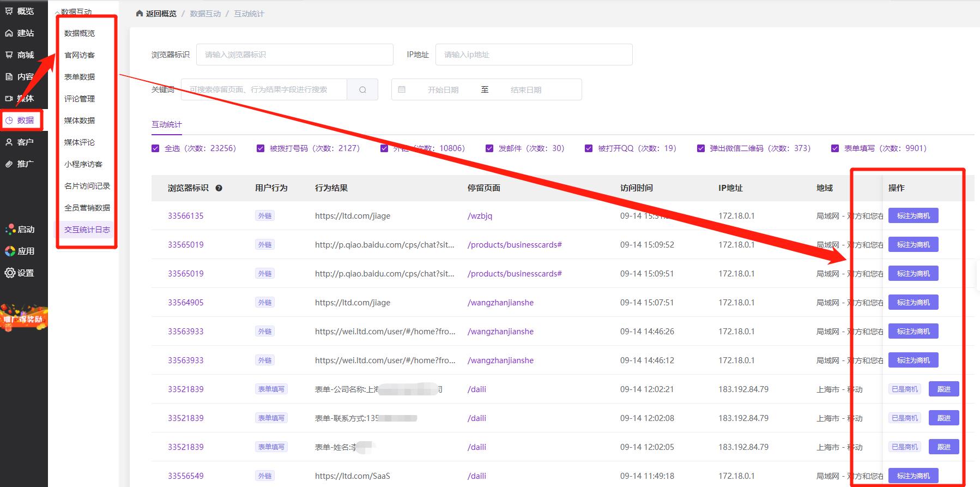Open the 结束日期 end date picker

[x=525, y=90]
